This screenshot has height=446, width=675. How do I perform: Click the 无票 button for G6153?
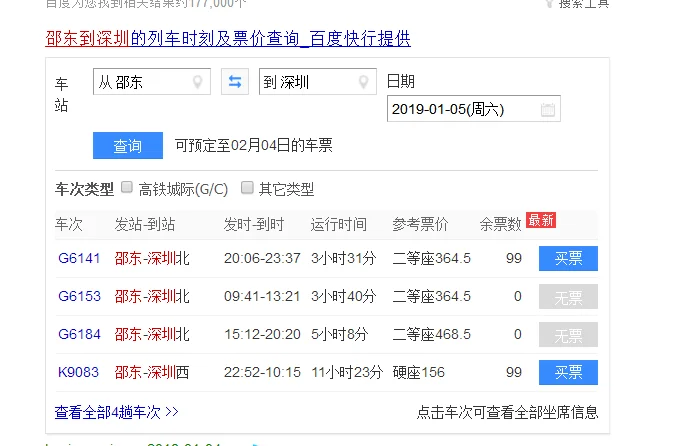[568, 297]
